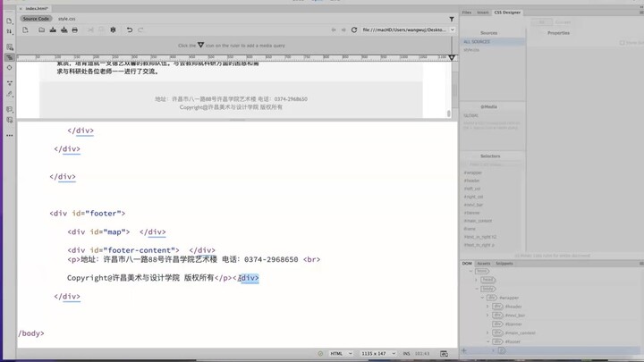Open the Snippets tab

(x=504, y=264)
